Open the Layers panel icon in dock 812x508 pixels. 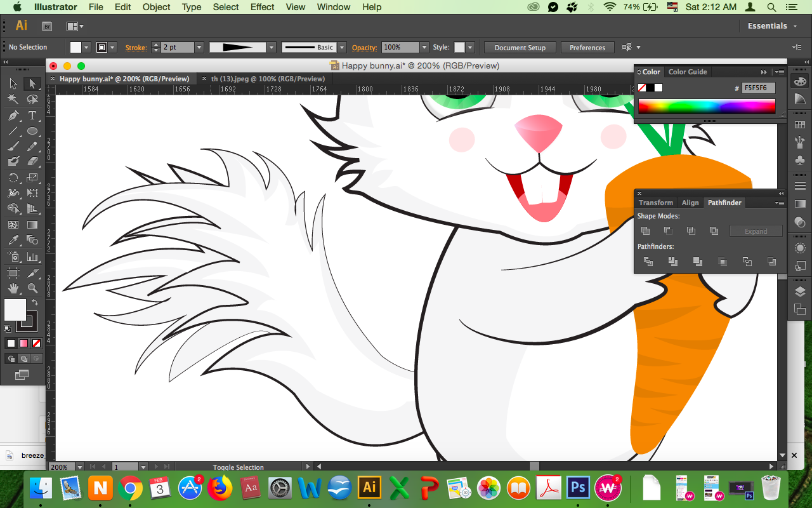[x=800, y=291]
